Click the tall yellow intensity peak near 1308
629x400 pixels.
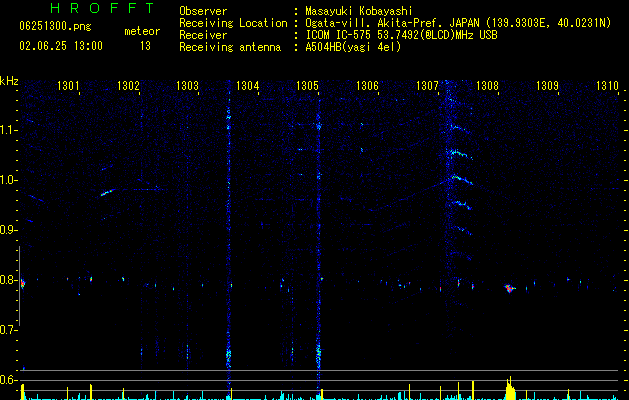coord(510,388)
